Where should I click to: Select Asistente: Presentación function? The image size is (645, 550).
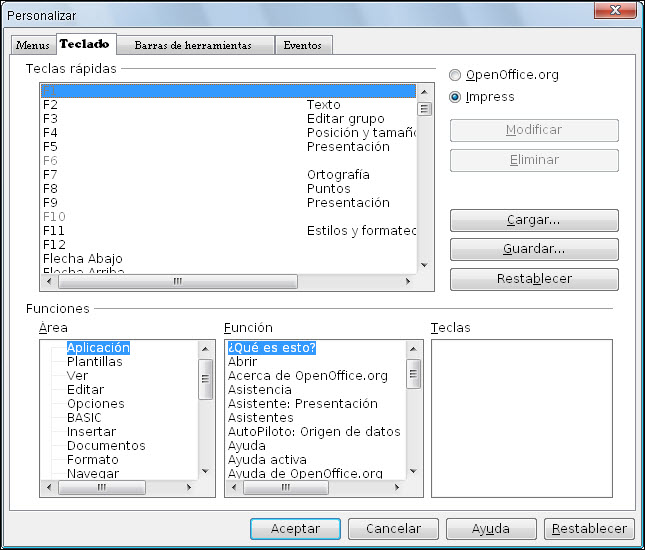(x=303, y=404)
